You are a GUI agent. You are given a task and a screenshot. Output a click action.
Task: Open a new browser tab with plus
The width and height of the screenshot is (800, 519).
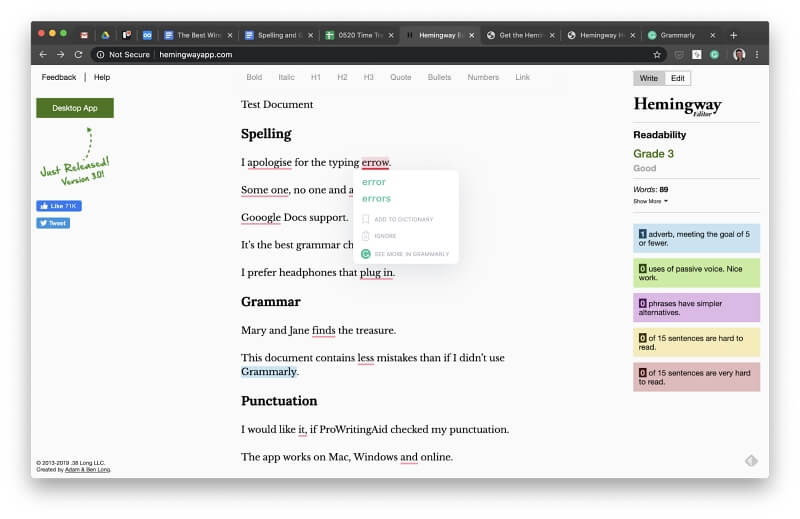pos(733,35)
